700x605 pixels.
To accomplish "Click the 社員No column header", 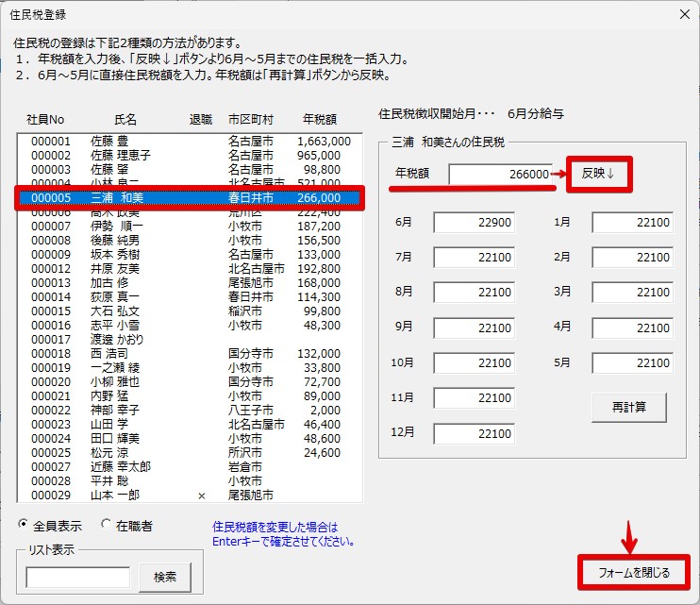I will pyautogui.click(x=45, y=119).
